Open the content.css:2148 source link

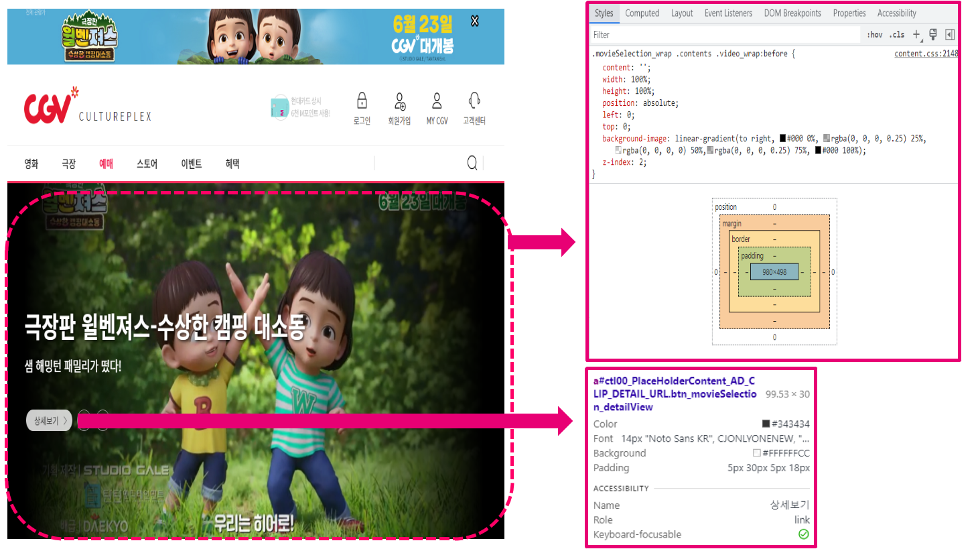pos(926,54)
